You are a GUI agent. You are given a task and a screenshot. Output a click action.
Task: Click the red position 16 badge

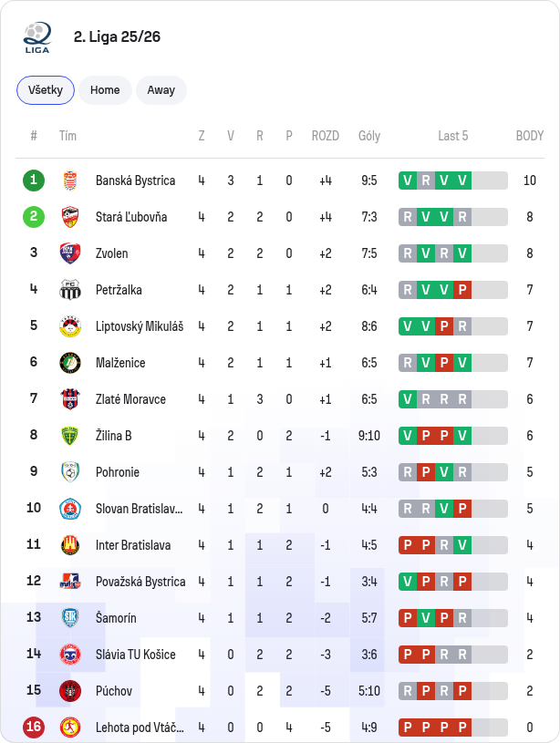pos(34,728)
